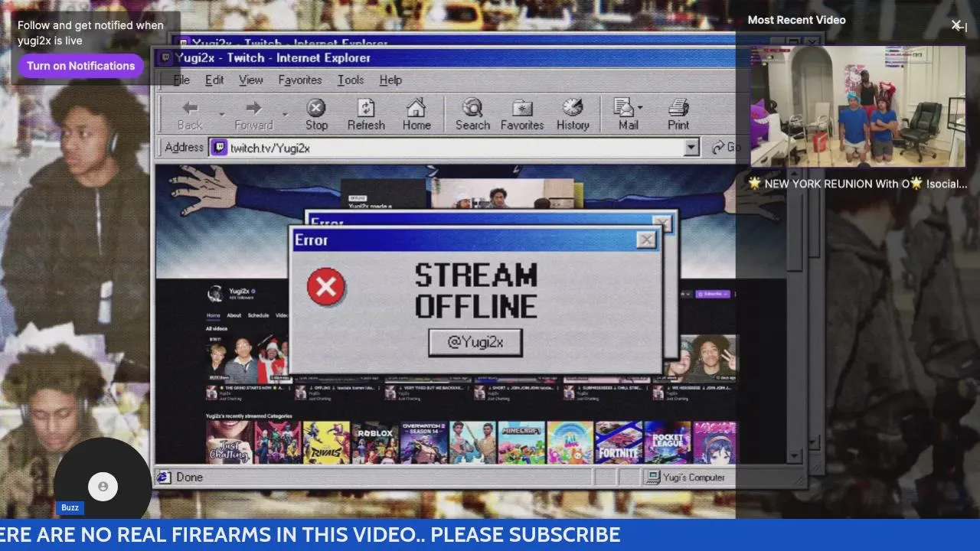Open the Address bar dropdown arrow

691,148
